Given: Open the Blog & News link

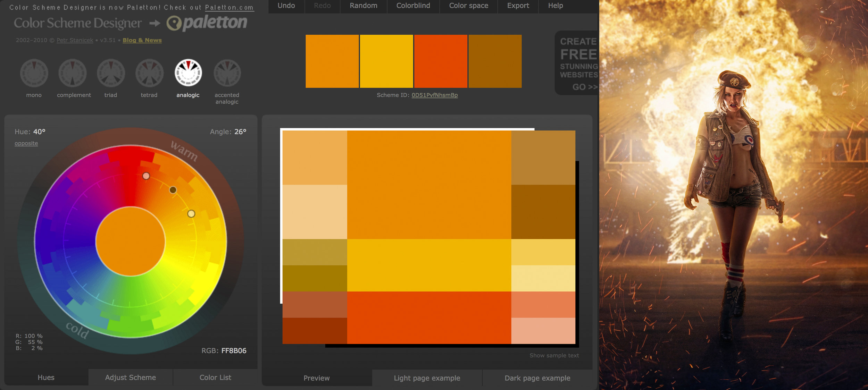Looking at the screenshot, I should [142, 40].
